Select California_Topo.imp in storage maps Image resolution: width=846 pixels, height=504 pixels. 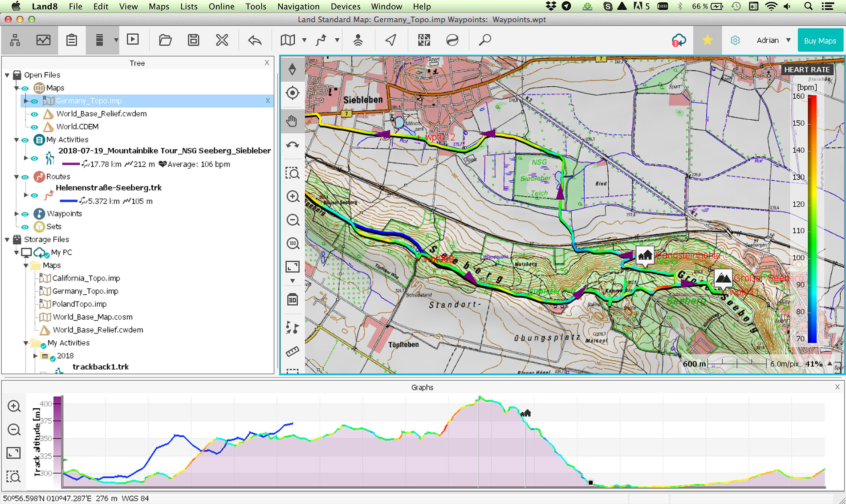(x=86, y=278)
